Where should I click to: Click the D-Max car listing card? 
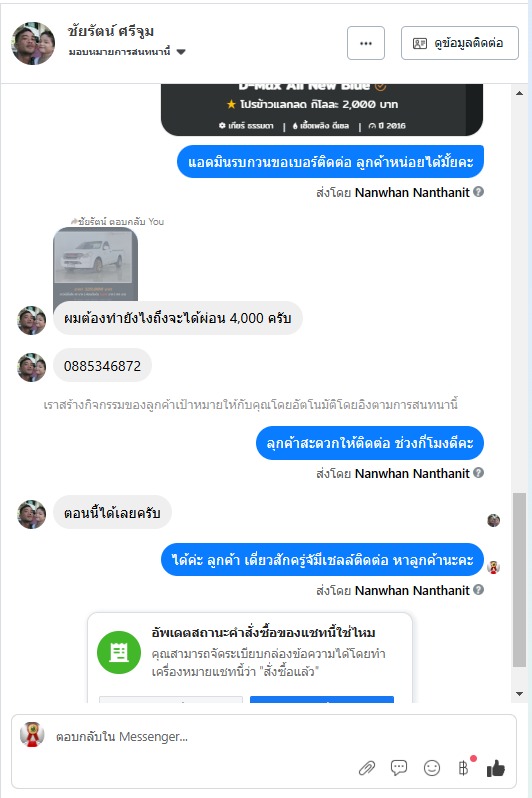322,109
